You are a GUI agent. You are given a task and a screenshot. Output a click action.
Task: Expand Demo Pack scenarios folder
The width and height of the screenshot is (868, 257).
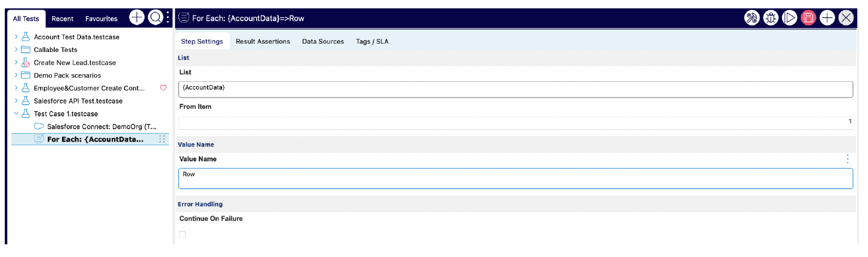16,75
